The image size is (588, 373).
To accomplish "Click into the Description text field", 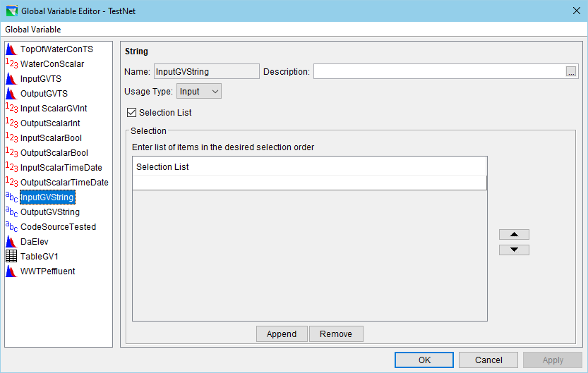I will pos(438,71).
